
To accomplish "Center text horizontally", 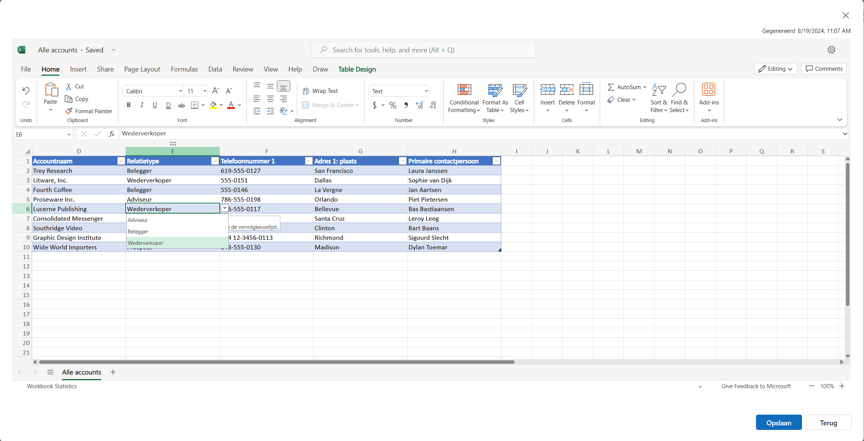I will [x=270, y=99].
